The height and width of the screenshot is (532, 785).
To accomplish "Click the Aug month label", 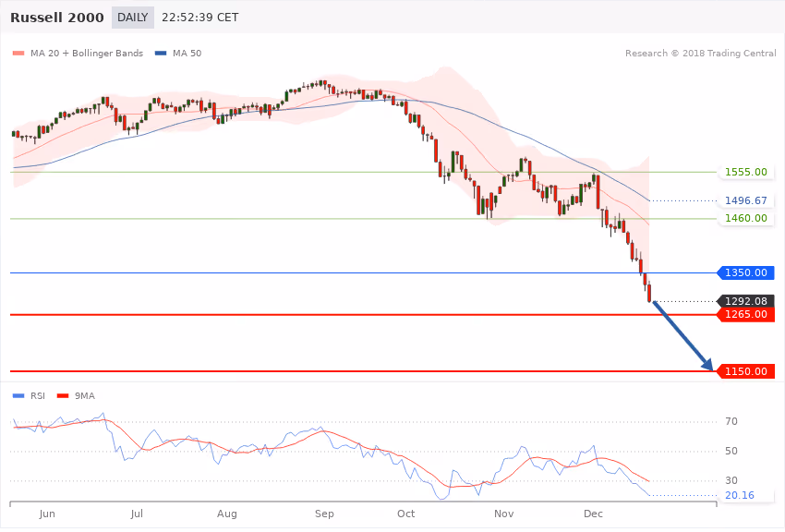I will point(227,514).
